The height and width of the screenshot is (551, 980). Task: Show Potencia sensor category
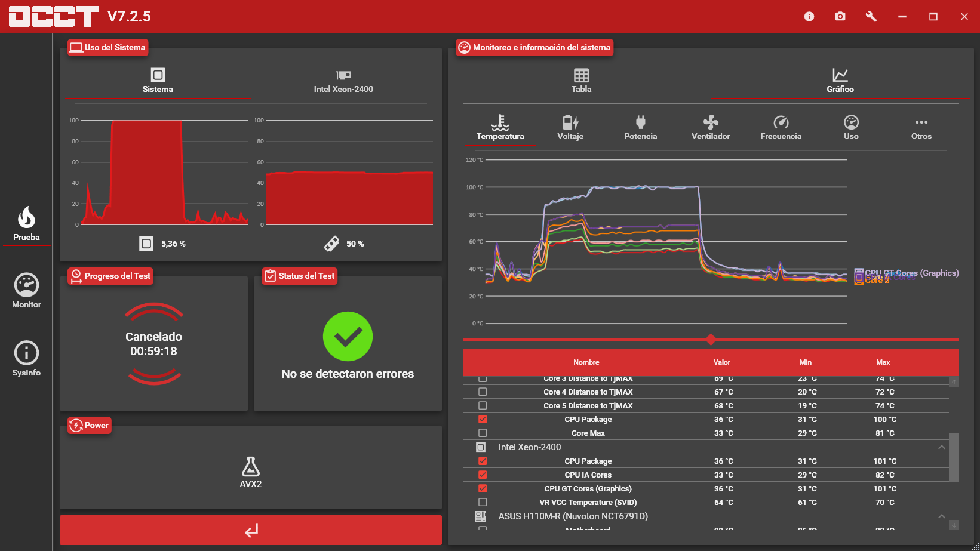(x=640, y=128)
